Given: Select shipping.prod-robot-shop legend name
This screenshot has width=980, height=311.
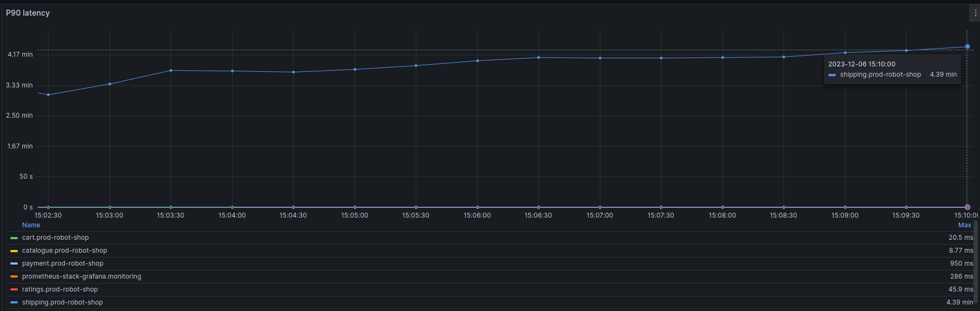Looking at the screenshot, I should pos(62,302).
